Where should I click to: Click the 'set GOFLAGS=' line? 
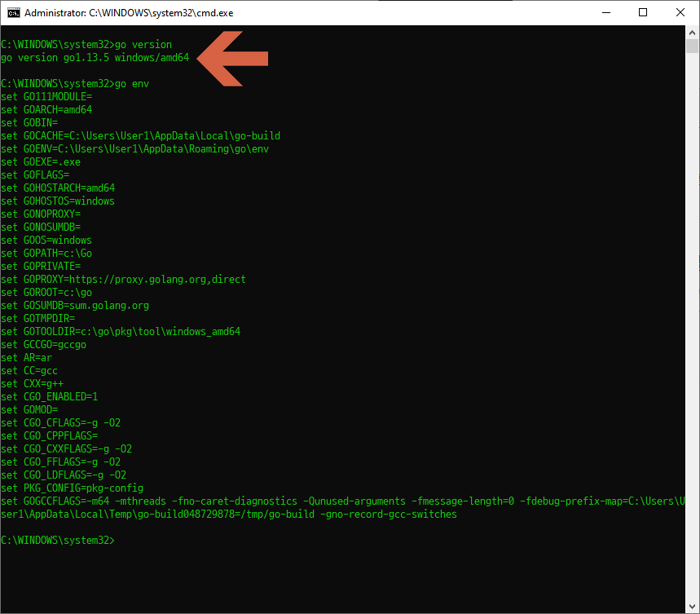click(x=35, y=175)
